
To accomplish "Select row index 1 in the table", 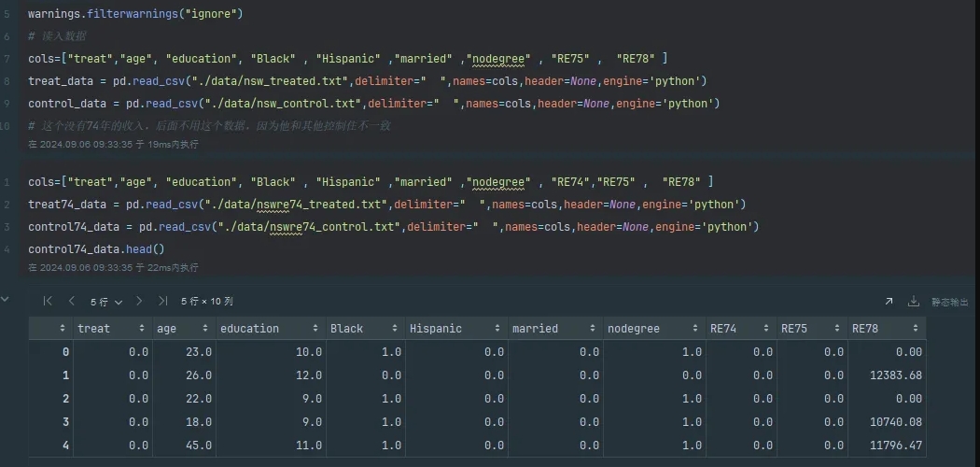I will point(65,375).
